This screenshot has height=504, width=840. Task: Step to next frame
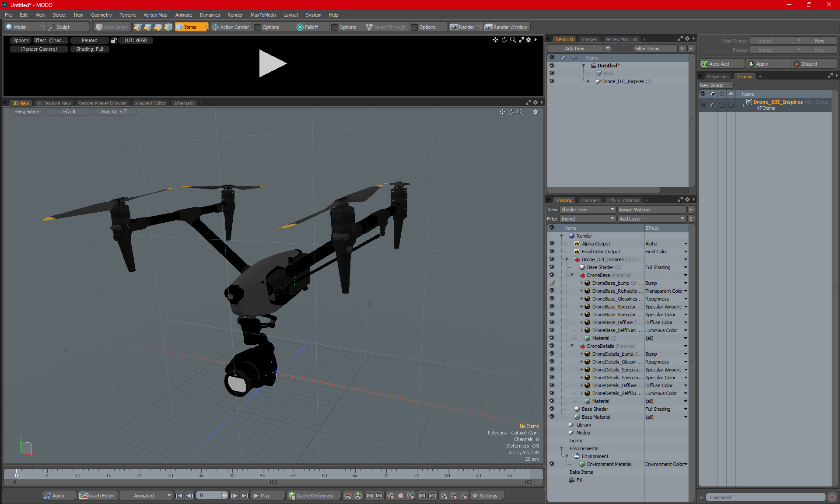click(x=234, y=496)
